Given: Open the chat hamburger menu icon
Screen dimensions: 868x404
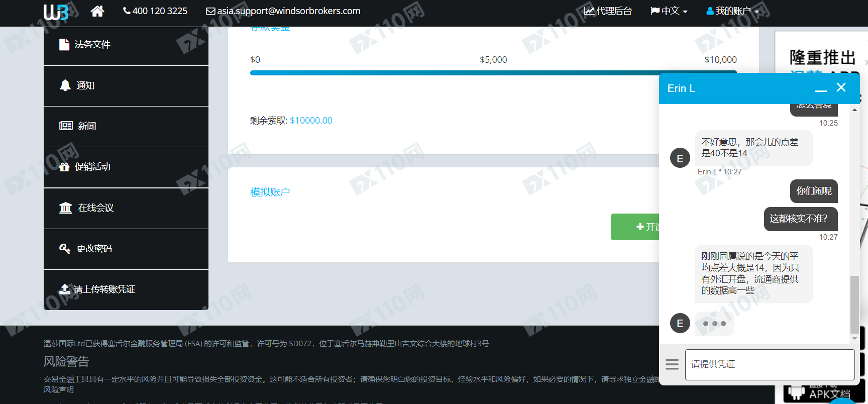Looking at the screenshot, I should [672, 364].
